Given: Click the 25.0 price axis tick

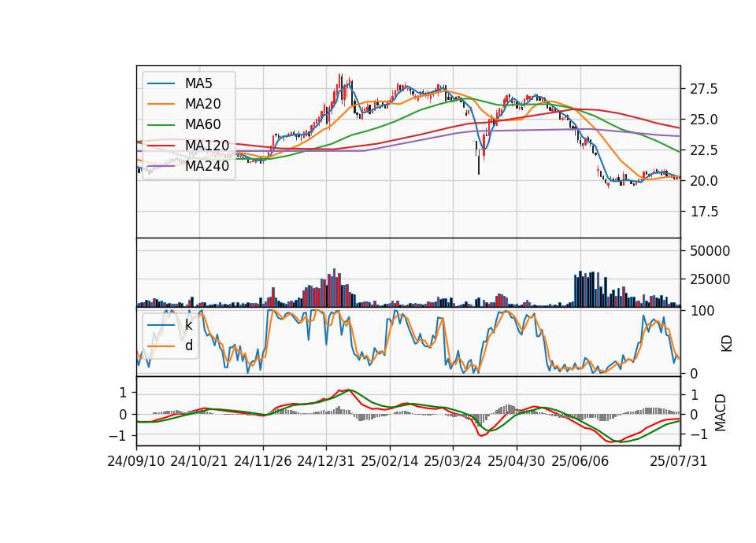Looking at the screenshot, I should (x=704, y=120).
